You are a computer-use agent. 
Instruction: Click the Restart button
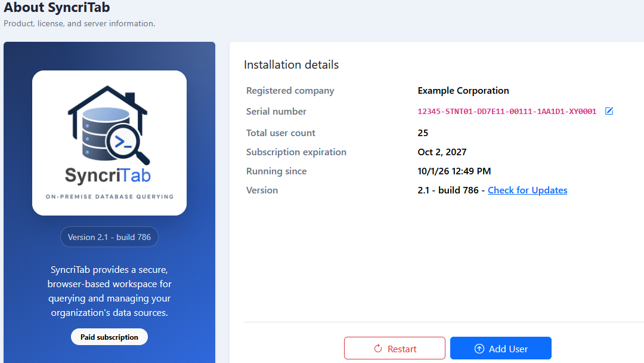(395, 348)
